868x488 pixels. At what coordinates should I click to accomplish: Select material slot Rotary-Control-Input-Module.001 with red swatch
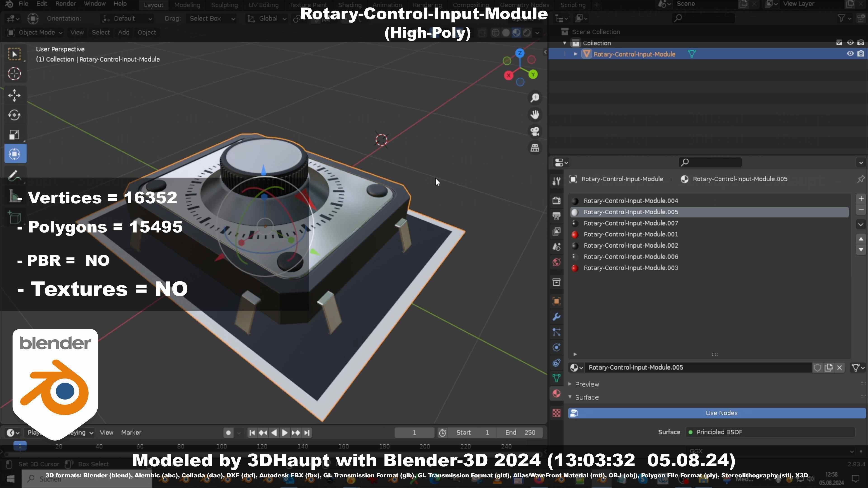pyautogui.click(x=709, y=235)
